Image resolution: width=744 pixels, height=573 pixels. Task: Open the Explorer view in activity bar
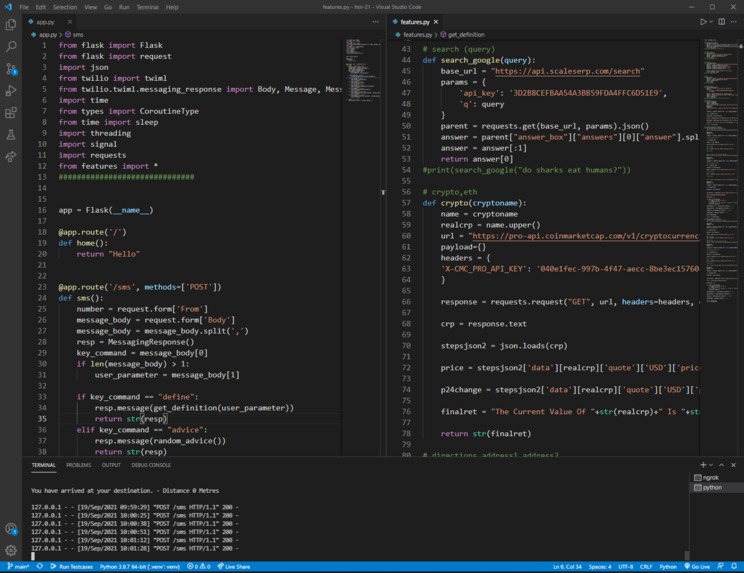coord(11,25)
